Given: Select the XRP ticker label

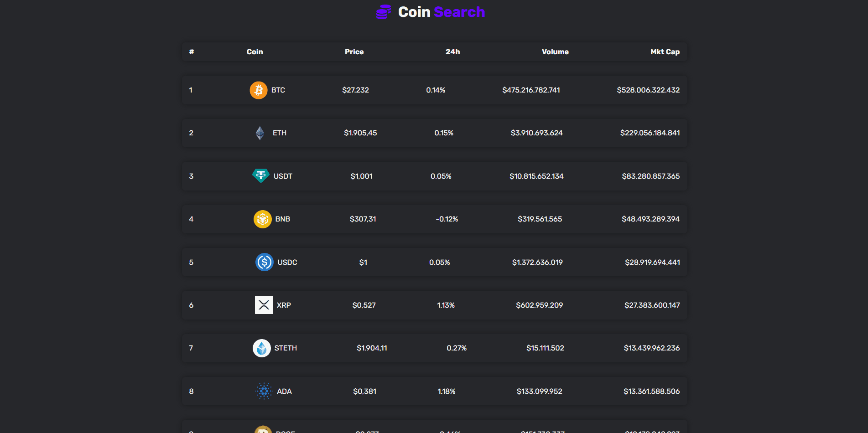Looking at the screenshot, I should [284, 305].
